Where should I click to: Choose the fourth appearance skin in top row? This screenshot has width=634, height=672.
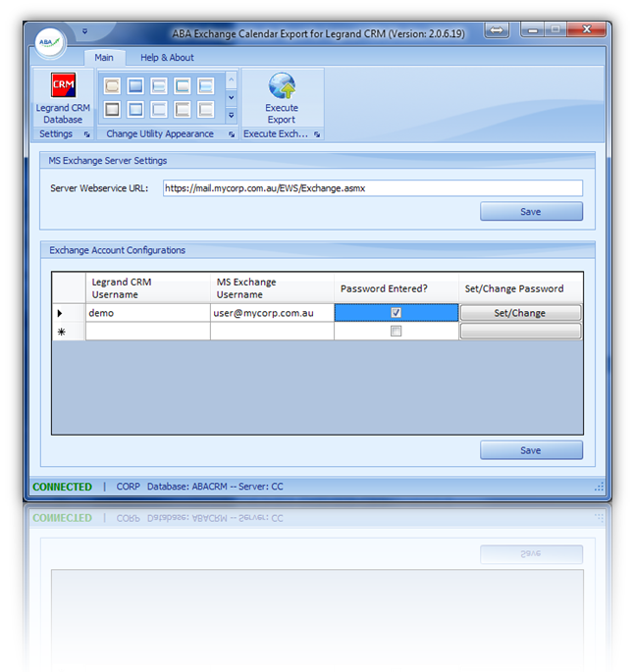183,86
